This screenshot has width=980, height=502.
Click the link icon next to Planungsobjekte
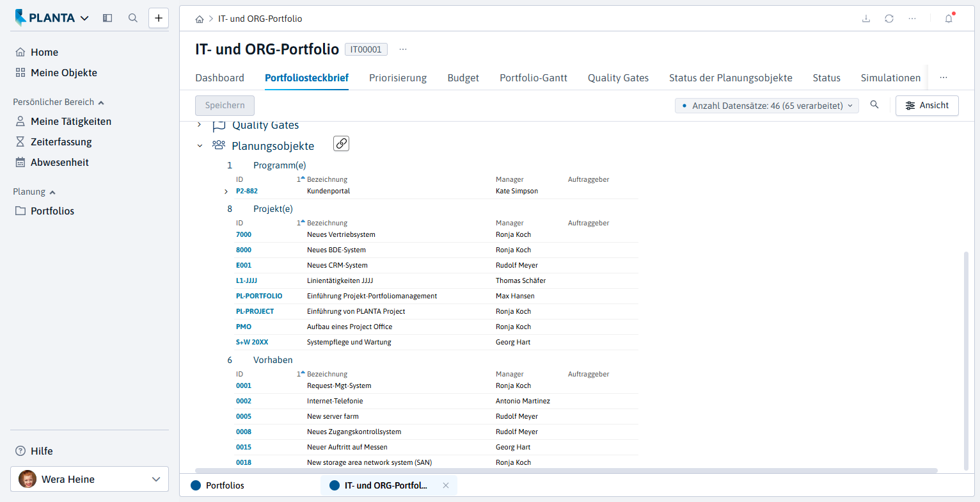click(x=342, y=144)
